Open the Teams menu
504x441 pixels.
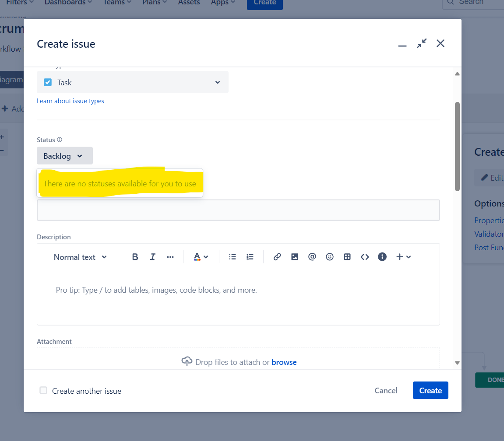click(116, 2)
